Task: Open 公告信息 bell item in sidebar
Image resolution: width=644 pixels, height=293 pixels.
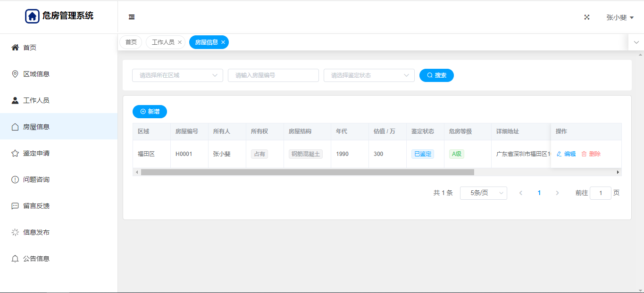Action: click(x=36, y=259)
